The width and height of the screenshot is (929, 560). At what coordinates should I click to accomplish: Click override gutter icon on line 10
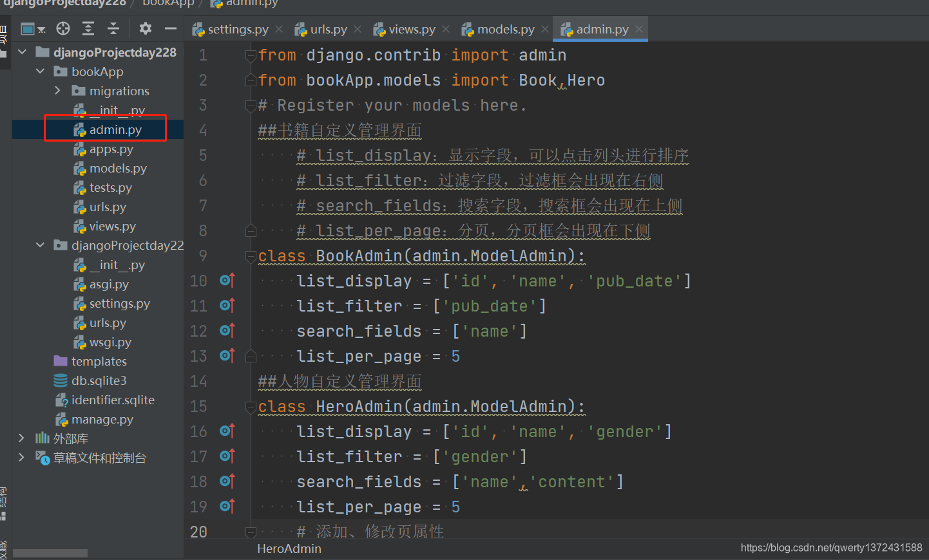[x=227, y=280]
